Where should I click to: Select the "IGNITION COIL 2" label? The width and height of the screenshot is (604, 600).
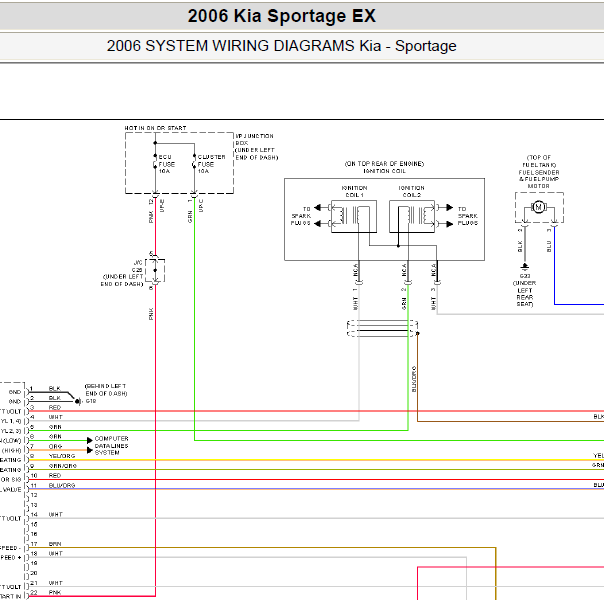(x=411, y=191)
